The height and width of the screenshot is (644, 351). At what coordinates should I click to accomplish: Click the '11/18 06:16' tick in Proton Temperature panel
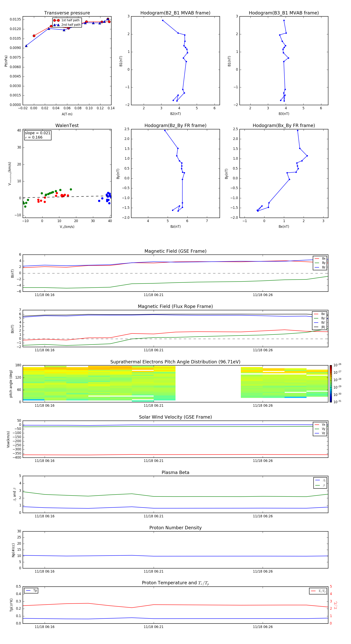pyautogui.click(x=44, y=627)
